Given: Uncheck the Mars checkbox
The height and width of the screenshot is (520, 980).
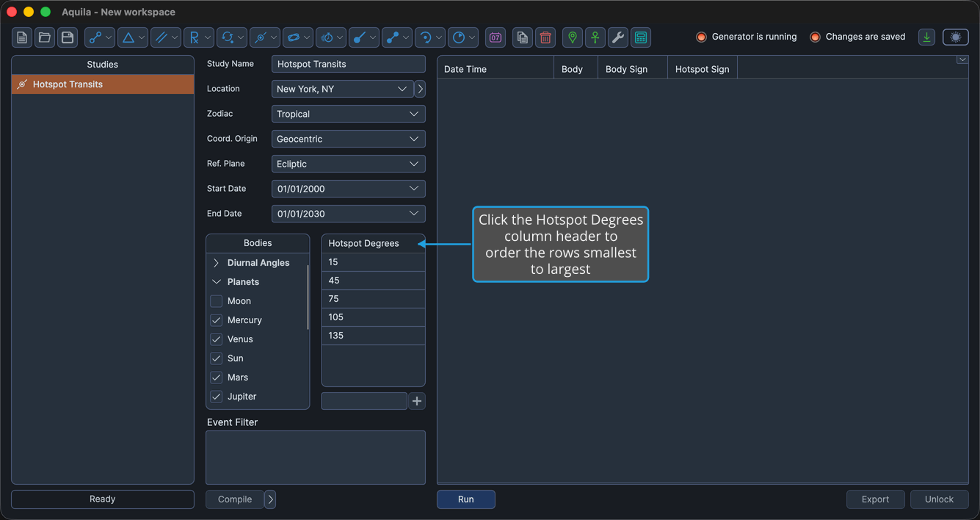Looking at the screenshot, I should click(x=217, y=378).
